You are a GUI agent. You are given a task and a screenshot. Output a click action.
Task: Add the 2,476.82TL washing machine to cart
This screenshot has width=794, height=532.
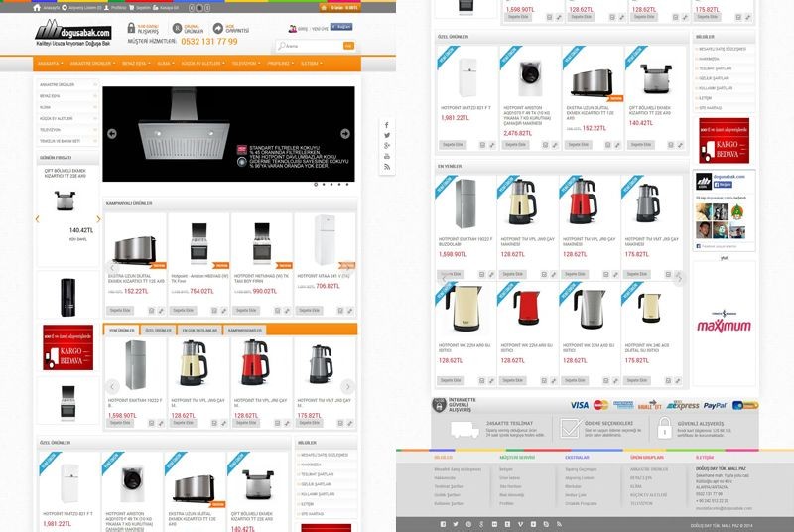click(x=515, y=145)
